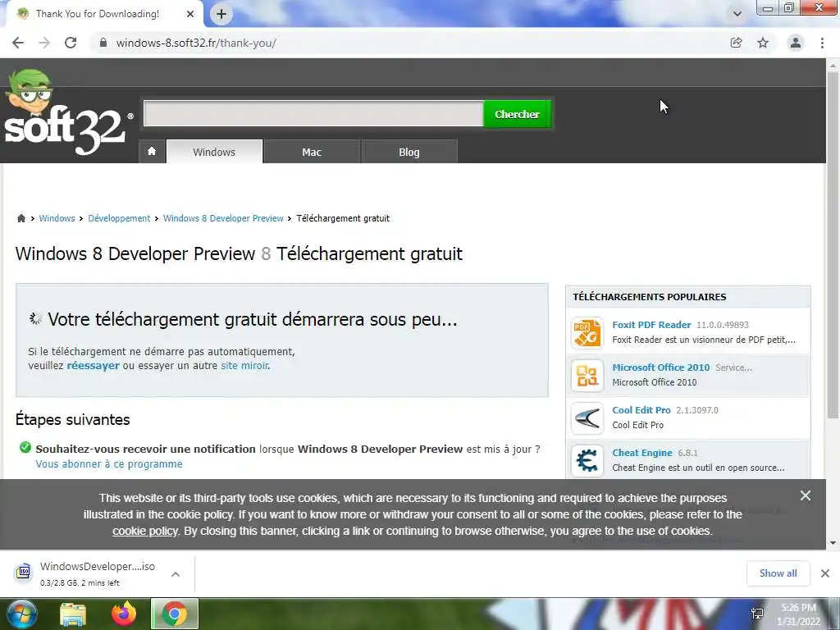Open the Windows Start menu

pos(21,614)
